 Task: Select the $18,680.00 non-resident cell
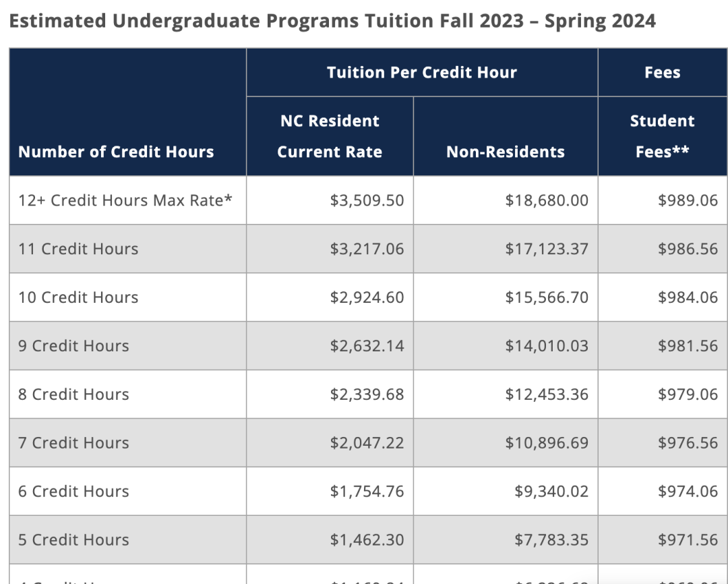[547, 200]
